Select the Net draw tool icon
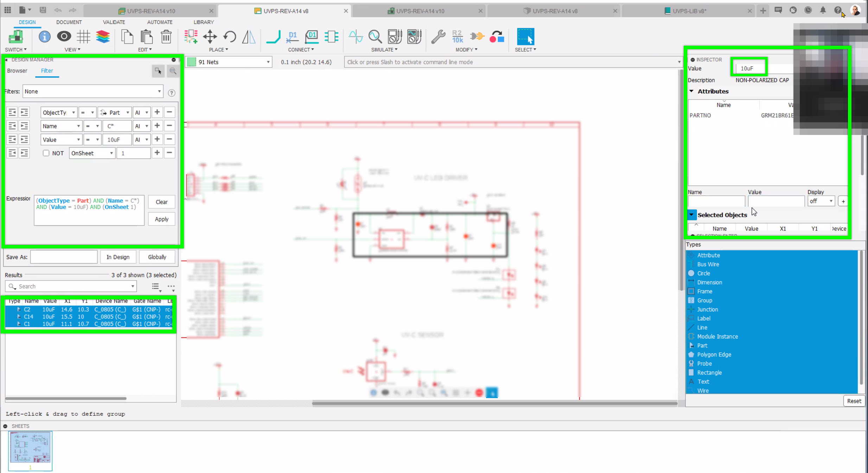Screen dimensions: 868x473 (x=273, y=37)
